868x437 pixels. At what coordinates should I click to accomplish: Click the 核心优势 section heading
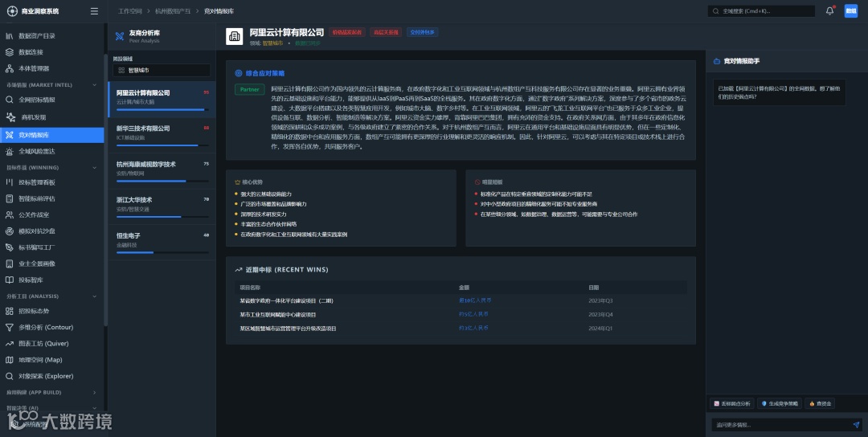[x=252, y=182]
